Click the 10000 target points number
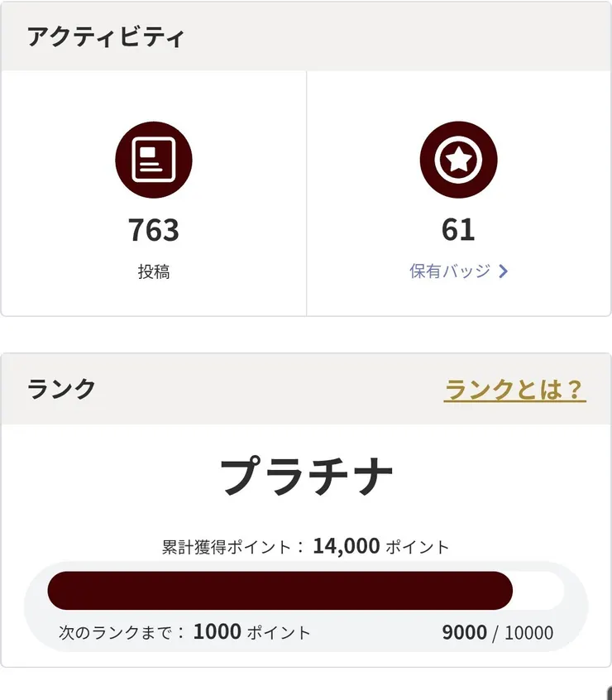 click(x=529, y=634)
